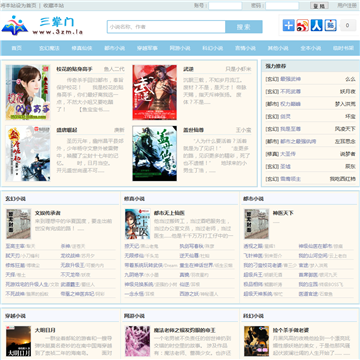Open 飞针神医 in the 都市小说 list
This screenshot has height=360, width=360.
pos(253,256)
